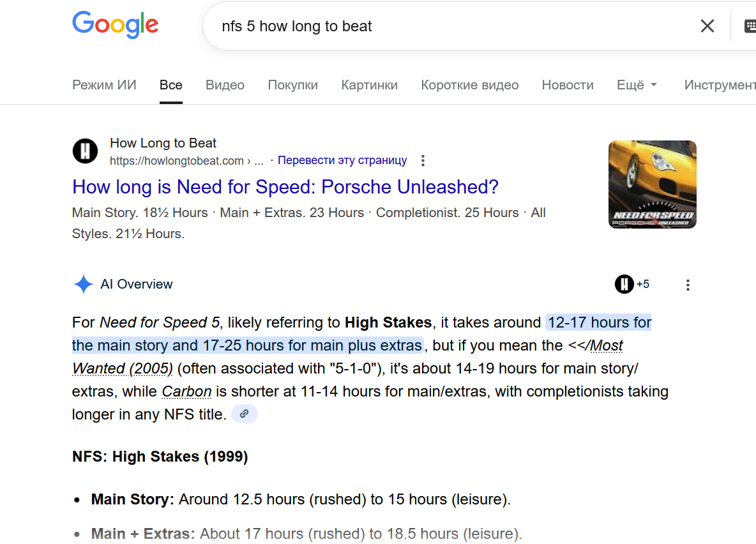Open the Картинки tab
Screen dimensions: 756x544
click(369, 86)
